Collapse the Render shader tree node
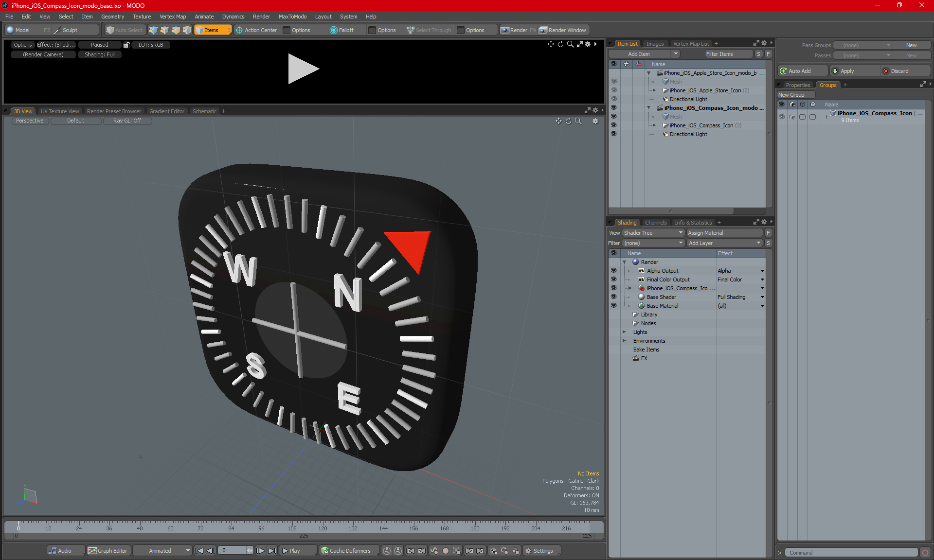 coord(625,262)
